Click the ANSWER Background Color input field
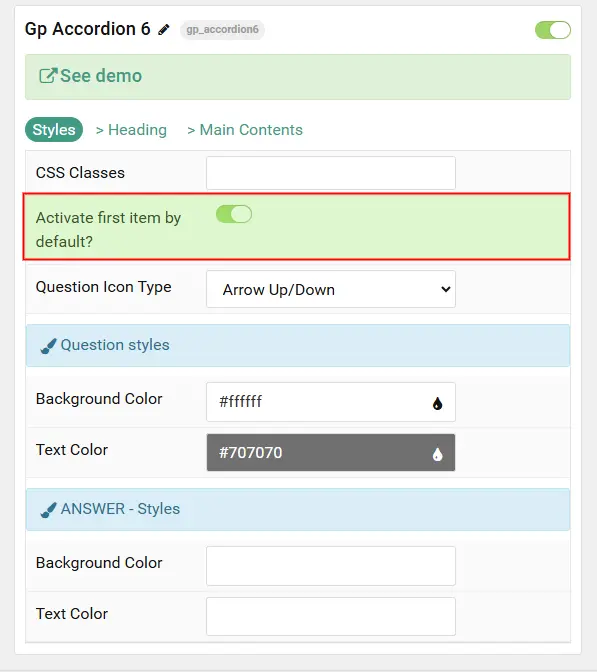 331,566
